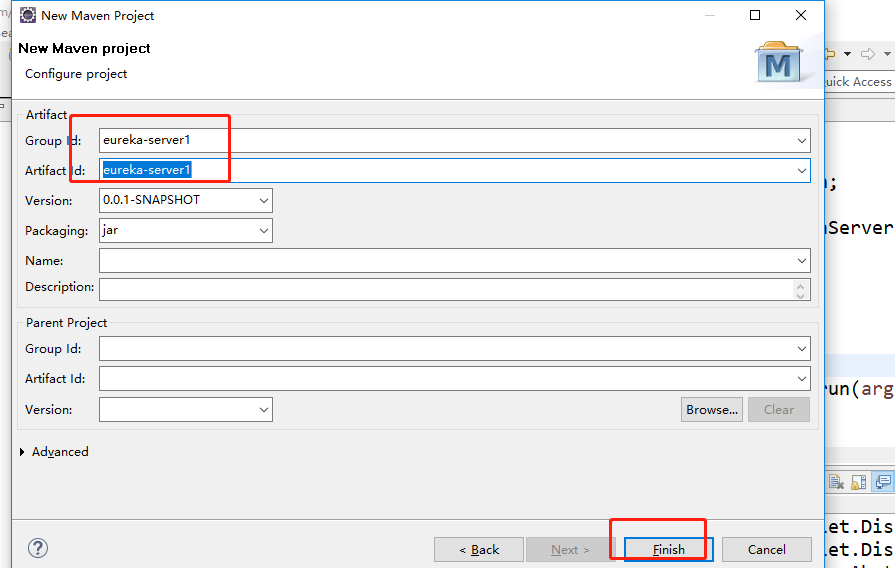The width and height of the screenshot is (895, 568).
Task: Maximize the New Maven Project dialog
Action: [755, 15]
